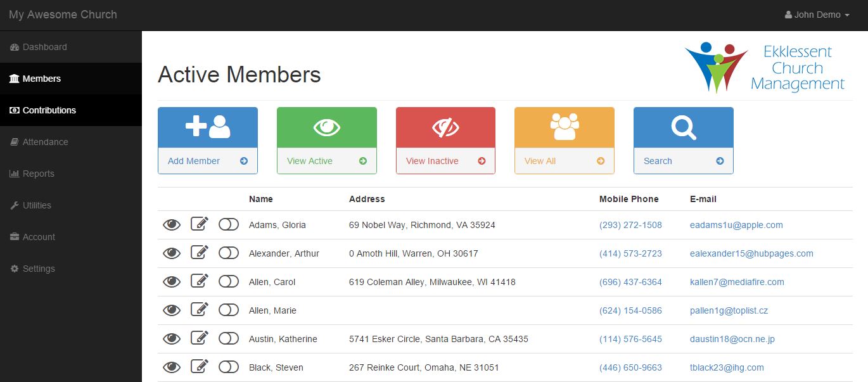Click phone number (446) 650-9663
The image size is (868, 382).
[630, 367]
